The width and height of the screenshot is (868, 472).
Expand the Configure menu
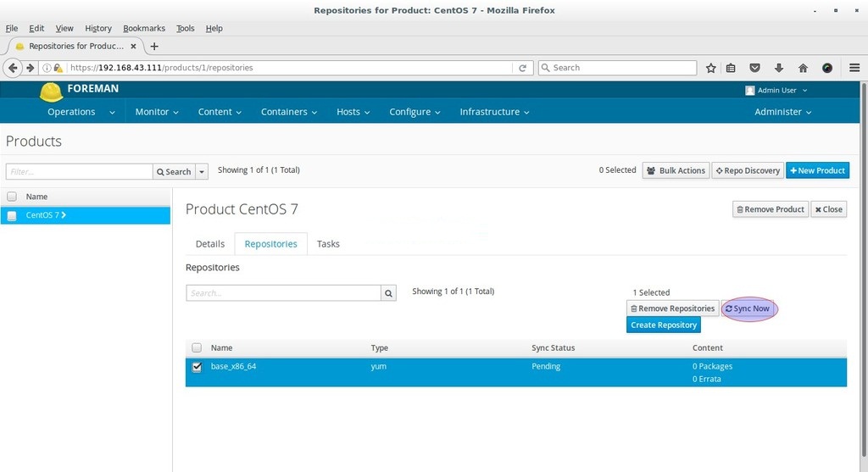pos(415,112)
